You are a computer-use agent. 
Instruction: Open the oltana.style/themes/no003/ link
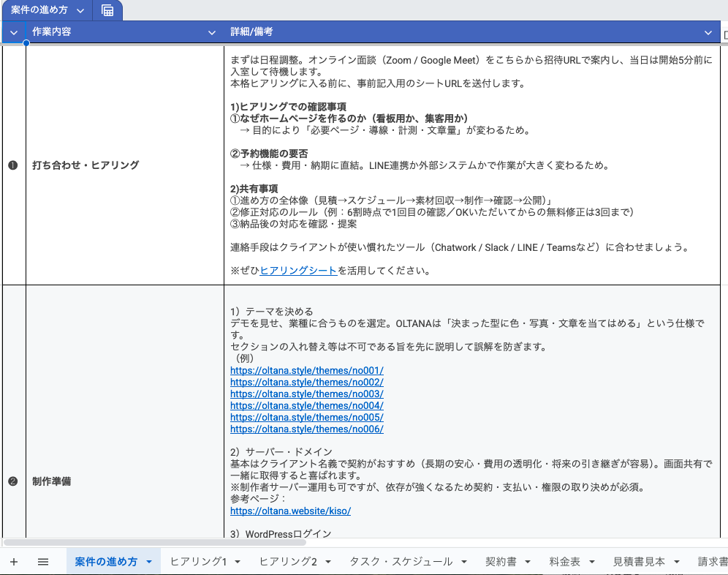click(306, 394)
